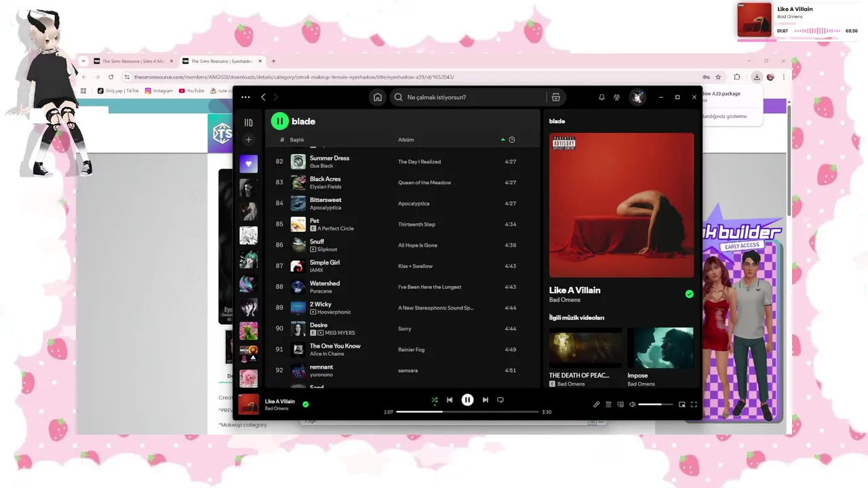
Task: Go back in Spotify navigation
Action: (x=264, y=97)
